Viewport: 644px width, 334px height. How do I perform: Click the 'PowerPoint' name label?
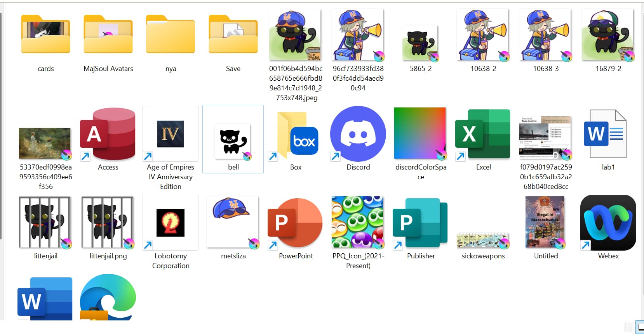[296, 256]
